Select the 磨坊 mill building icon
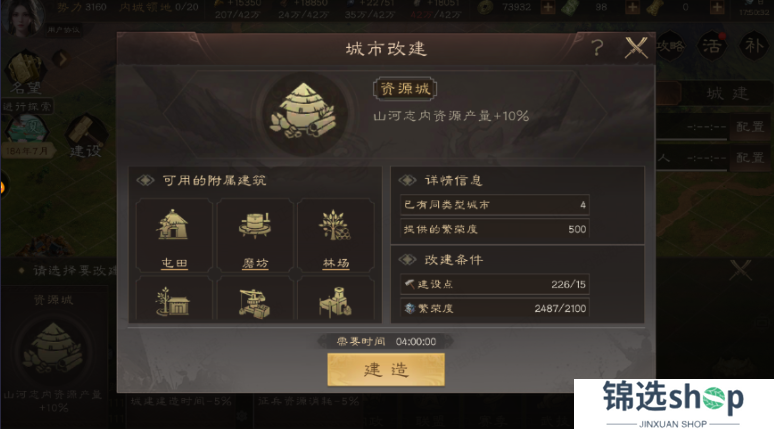774x429 pixels. point(255,235)
